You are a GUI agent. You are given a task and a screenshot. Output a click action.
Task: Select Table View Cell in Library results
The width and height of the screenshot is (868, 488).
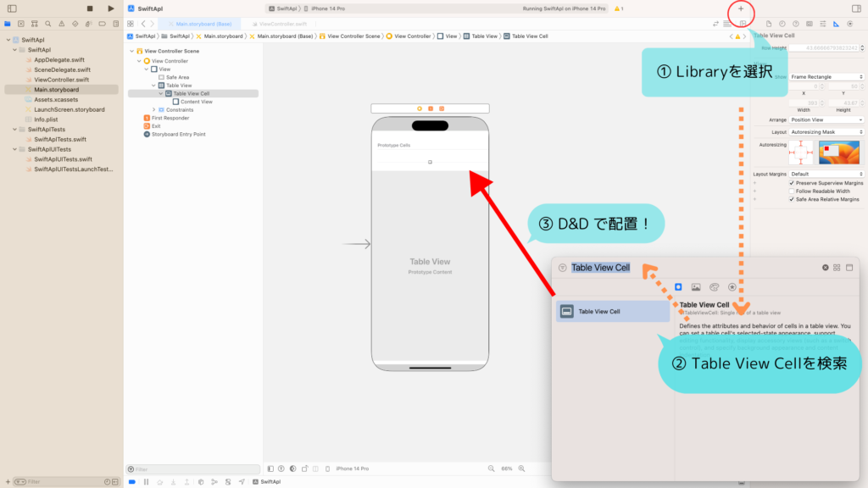613,312
